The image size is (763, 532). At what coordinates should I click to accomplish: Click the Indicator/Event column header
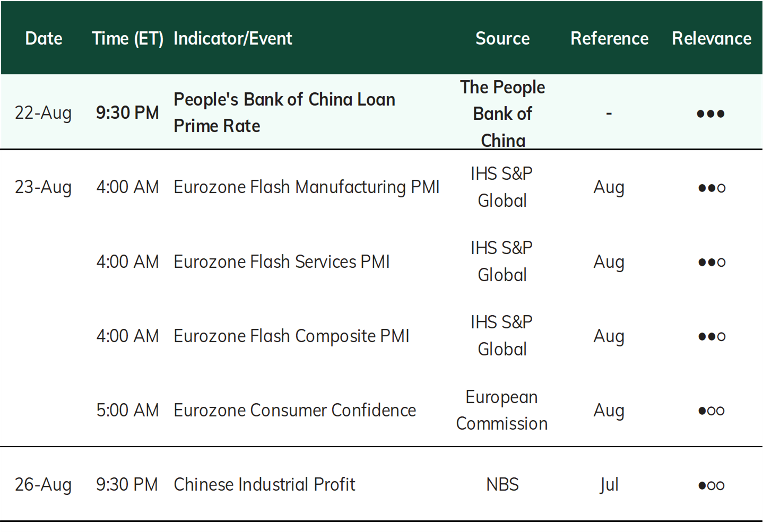[x=233, y=38]
